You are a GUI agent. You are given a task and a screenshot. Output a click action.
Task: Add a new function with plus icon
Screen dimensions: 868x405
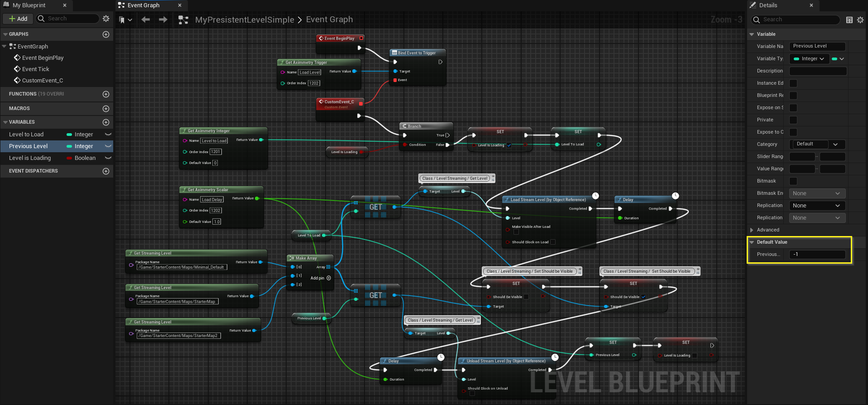(x=106, y=94)
